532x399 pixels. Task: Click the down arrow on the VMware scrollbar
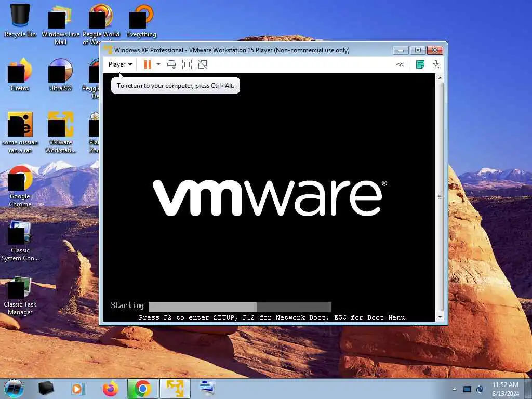pyautogui.click(x=440, y=317)
